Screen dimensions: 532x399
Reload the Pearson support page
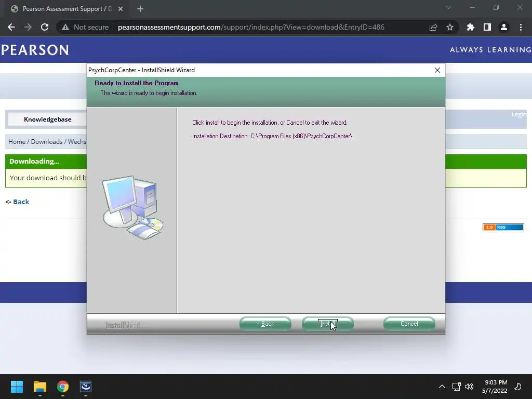(45, 27)
